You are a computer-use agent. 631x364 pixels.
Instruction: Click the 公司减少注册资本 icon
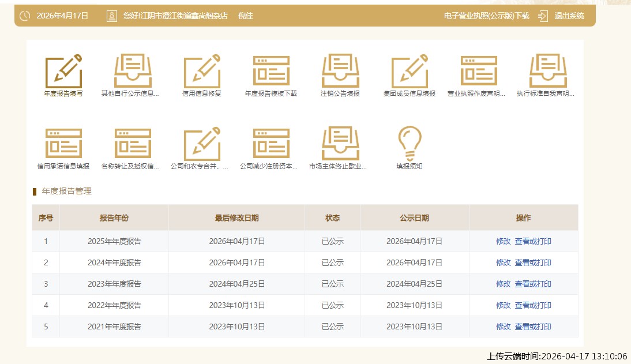[x=271, y=144]
